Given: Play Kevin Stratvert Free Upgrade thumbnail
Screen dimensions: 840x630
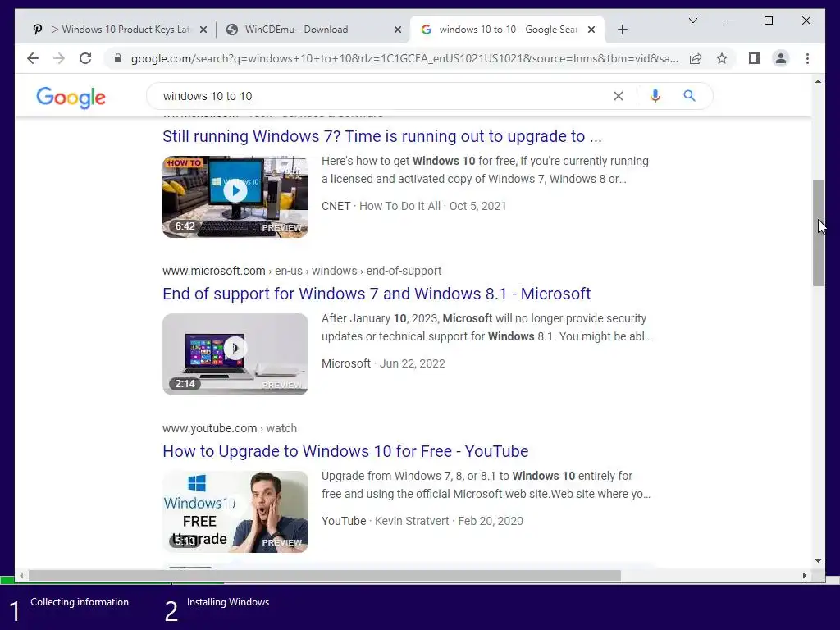Looking at the screenshot, I should point(235,512).
